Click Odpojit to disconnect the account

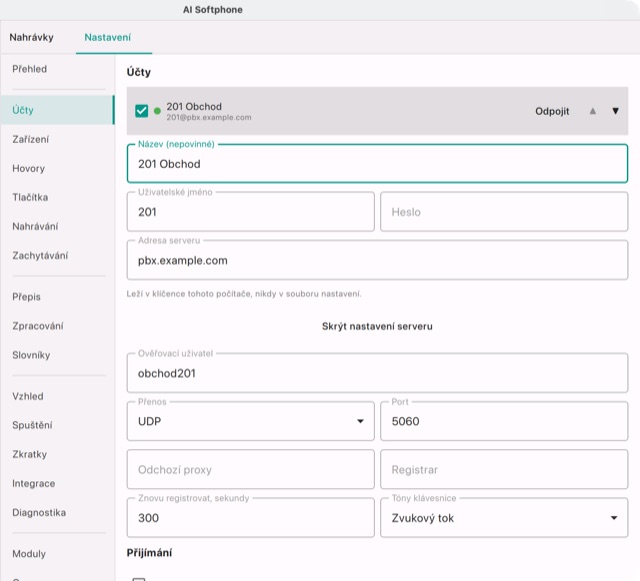[552, 111]
